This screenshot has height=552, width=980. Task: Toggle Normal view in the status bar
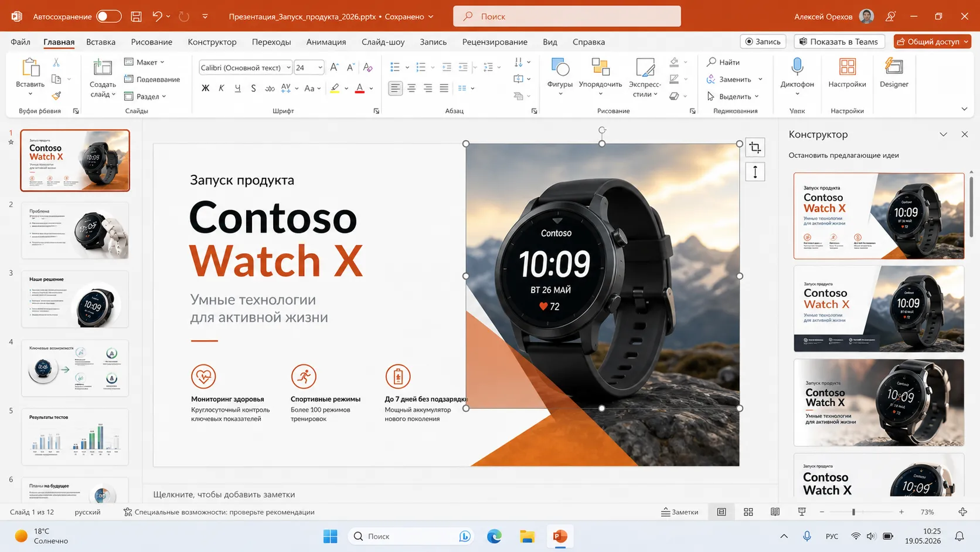722,512
